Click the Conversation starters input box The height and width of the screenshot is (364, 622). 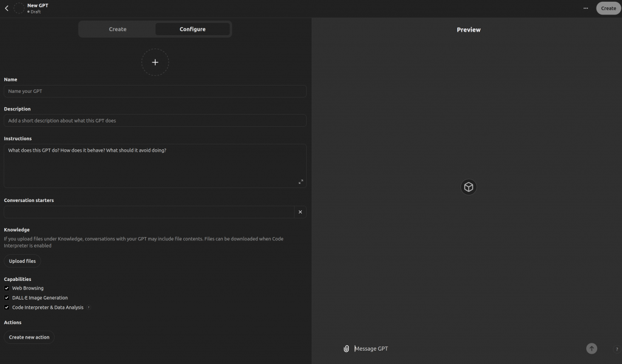coord(149,212)
